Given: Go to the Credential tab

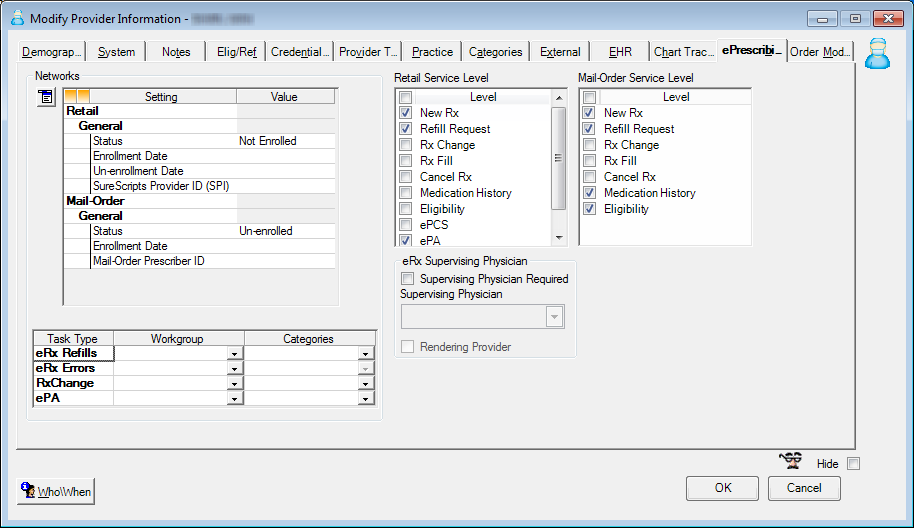Looking at the screenshot, I should tap(300, 52).
